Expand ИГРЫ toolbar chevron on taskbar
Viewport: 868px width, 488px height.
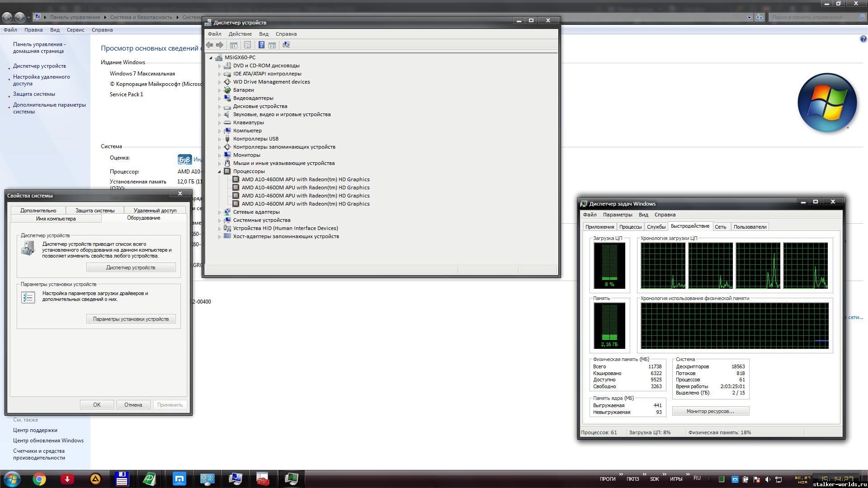click(x=688, y=474)
